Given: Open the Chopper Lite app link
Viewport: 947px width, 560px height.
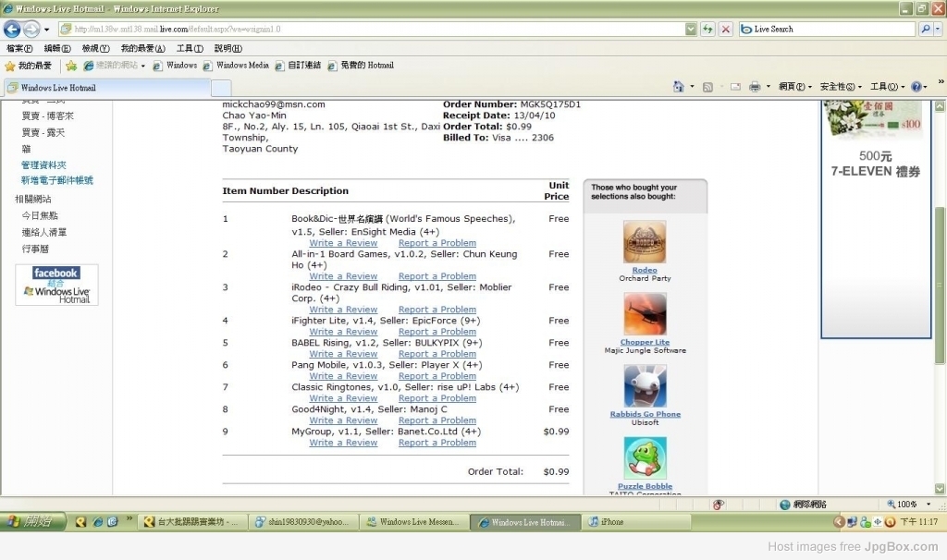Looking at the screenshot, I should click(x=645, y=342).
